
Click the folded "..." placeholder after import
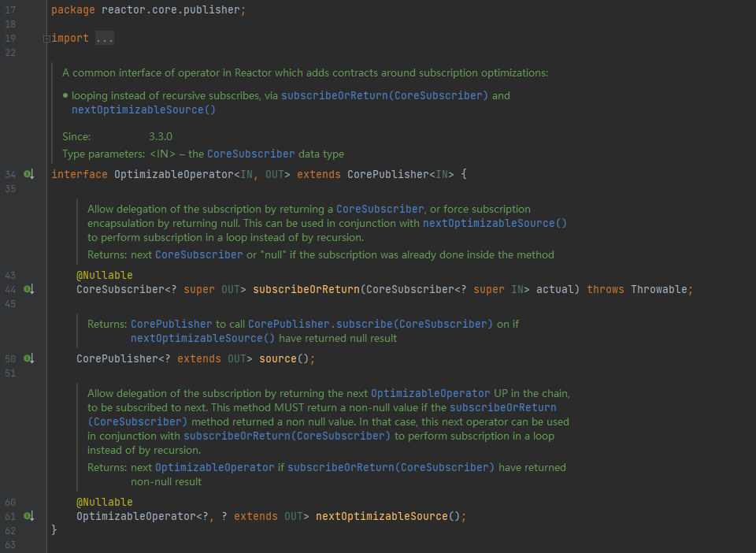tap(104, 39)
